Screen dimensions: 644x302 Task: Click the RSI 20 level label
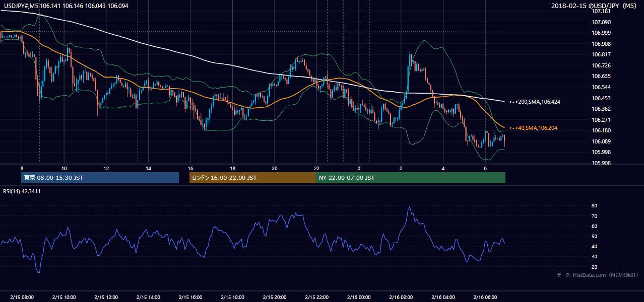click(x=595, y=267)
